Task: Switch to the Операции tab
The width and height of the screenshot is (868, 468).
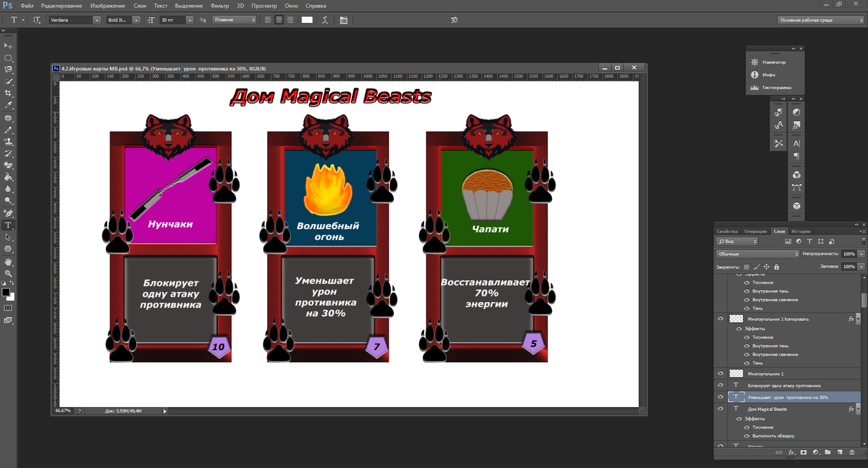Action: pos(755,231)
